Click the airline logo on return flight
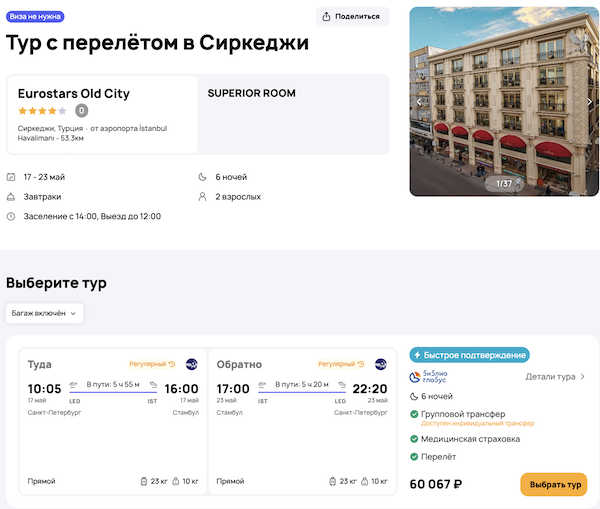This screenshot has height=509, width=600. click(380, 364)
